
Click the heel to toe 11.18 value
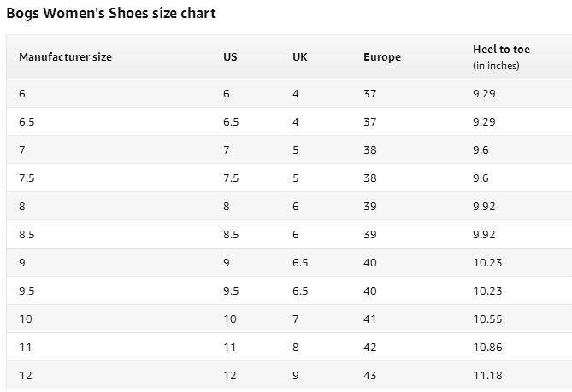486,376
